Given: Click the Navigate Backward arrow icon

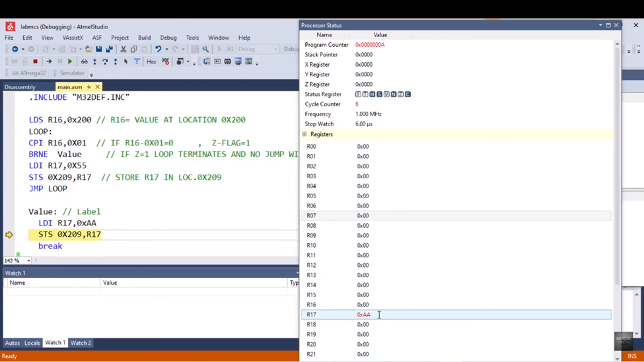Looking at the screenshot, I should click(15, 50).
